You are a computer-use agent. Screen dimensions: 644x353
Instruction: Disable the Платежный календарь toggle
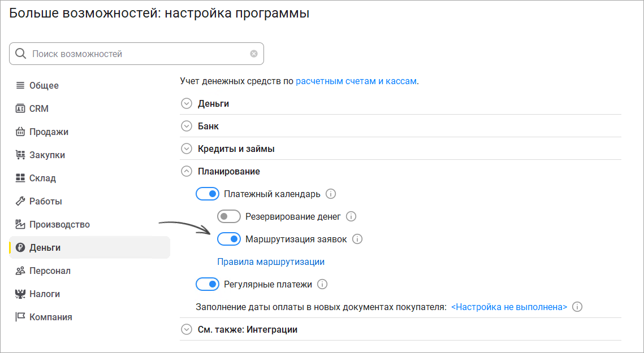208,194
